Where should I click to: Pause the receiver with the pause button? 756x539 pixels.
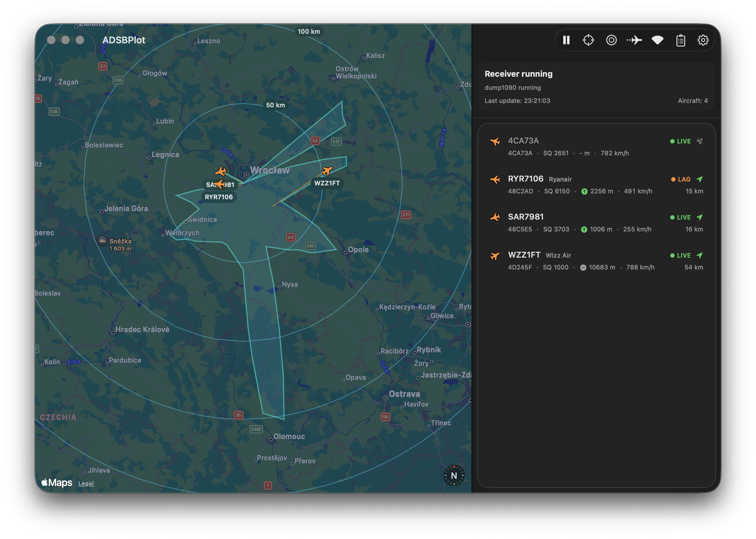(566, 40)
